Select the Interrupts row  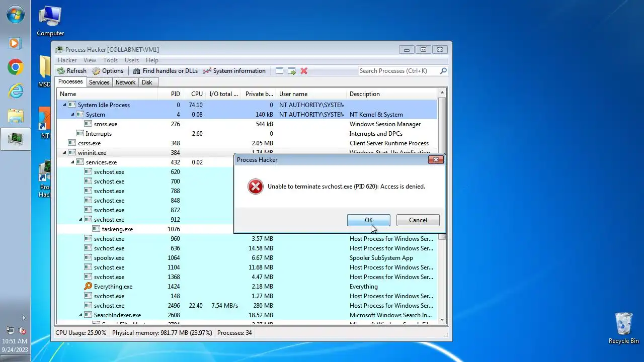[x=247, y=134]
